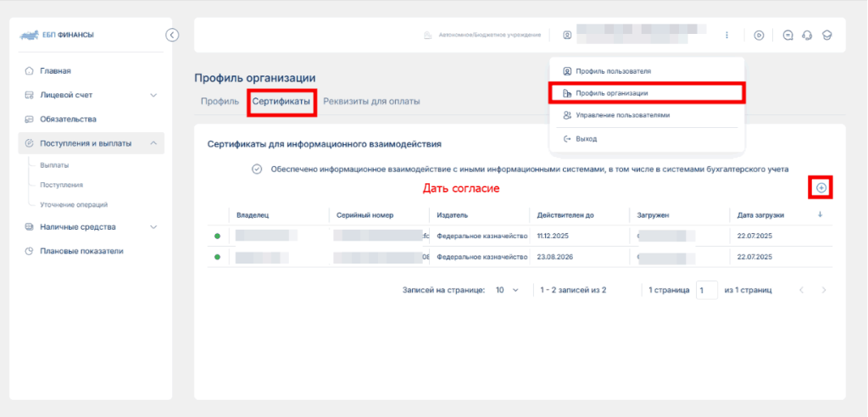Click the headset support icon
Screen dimensions: 868x417
pyautogui.click(x=807, y=36)
